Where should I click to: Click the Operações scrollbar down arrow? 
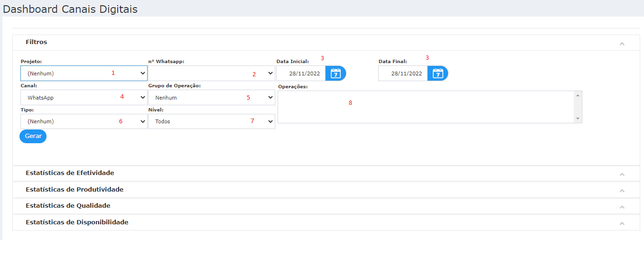[578, 119]
